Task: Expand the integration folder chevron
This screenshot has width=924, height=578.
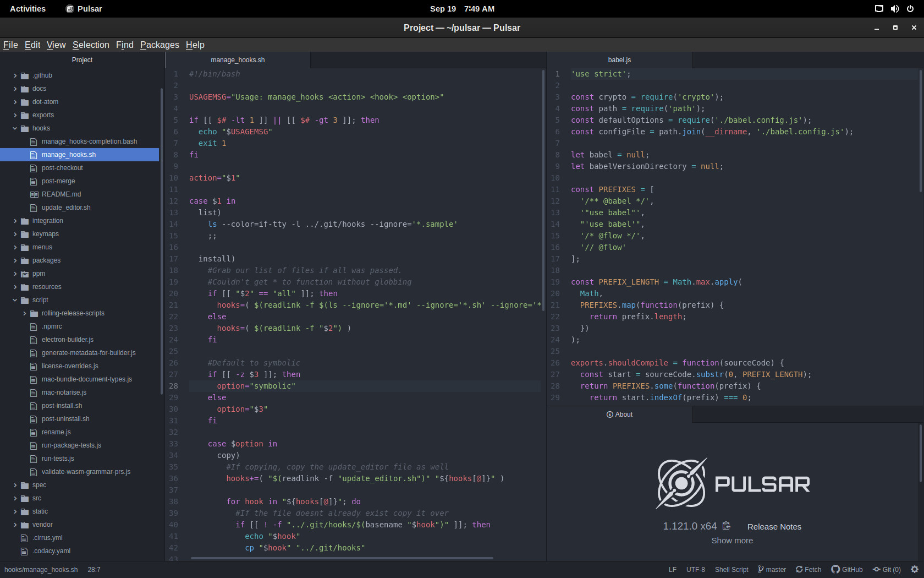Action: coord(15,221)
